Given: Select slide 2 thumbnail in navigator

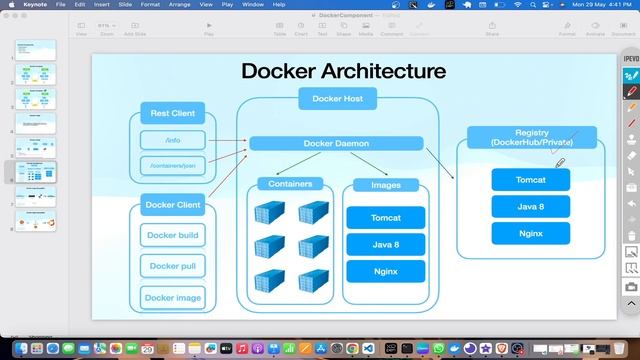Looking at the screenshot, I should point(36,74).
